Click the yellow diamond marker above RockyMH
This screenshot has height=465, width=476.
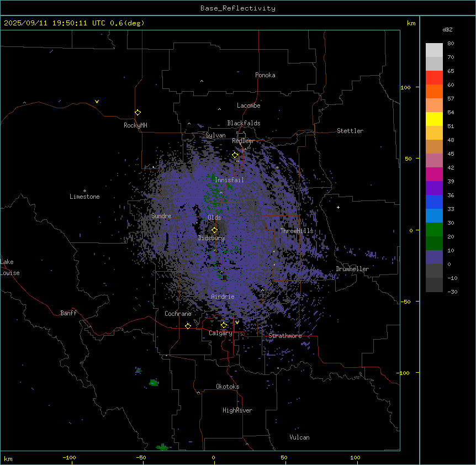pyautogui.click(x=138, y=113)
